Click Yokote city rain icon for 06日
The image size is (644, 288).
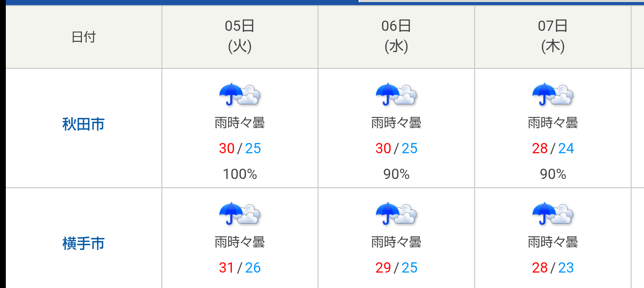coord(396,213)
